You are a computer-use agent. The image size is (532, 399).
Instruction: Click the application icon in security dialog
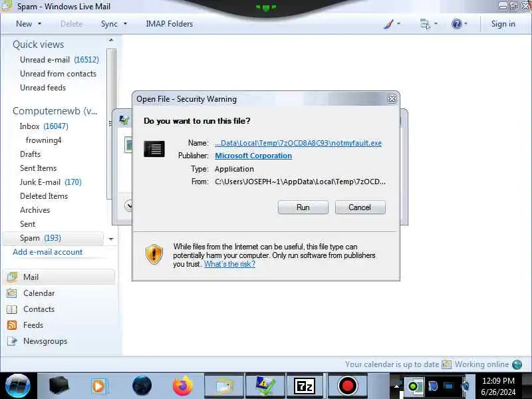point(154,149)
